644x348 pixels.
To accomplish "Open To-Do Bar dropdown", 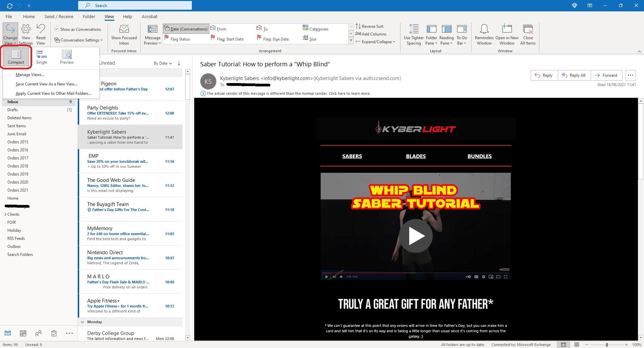I will point(462,34).
